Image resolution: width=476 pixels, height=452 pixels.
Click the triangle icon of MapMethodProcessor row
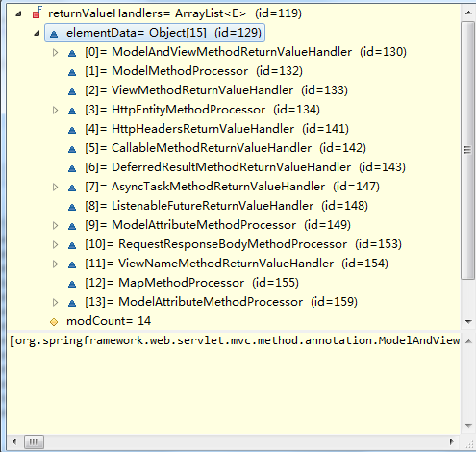coord(72,284)
